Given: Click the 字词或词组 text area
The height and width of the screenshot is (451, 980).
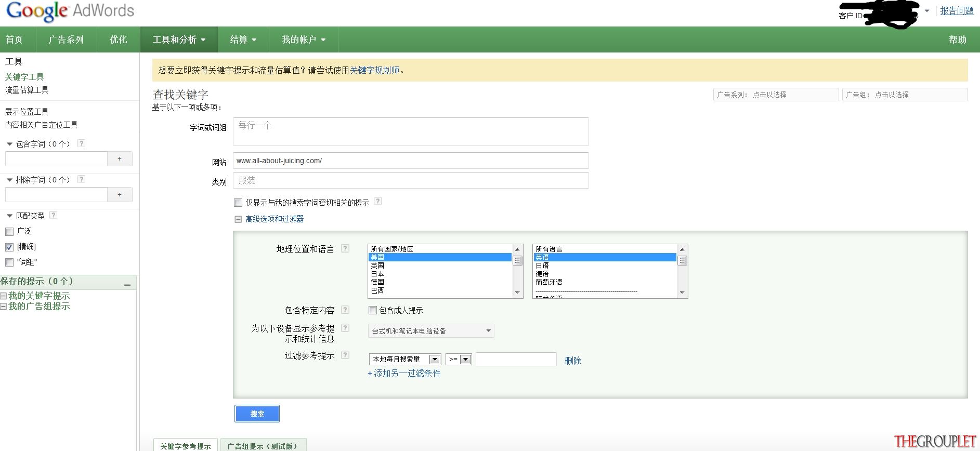Looking at the screenshot, I should [411, 131].
